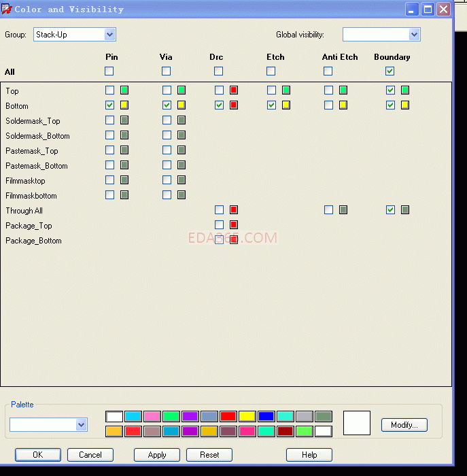Click Soldermask_Bottom Via gray color box

181,135
